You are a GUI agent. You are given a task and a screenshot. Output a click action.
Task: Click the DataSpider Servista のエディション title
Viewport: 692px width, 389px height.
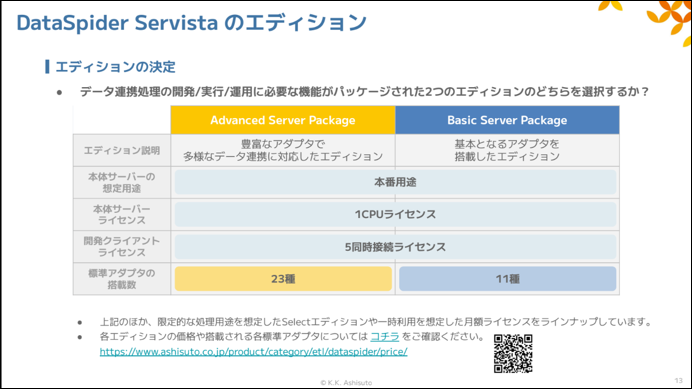pyautogui.click(x=192, y=23)
